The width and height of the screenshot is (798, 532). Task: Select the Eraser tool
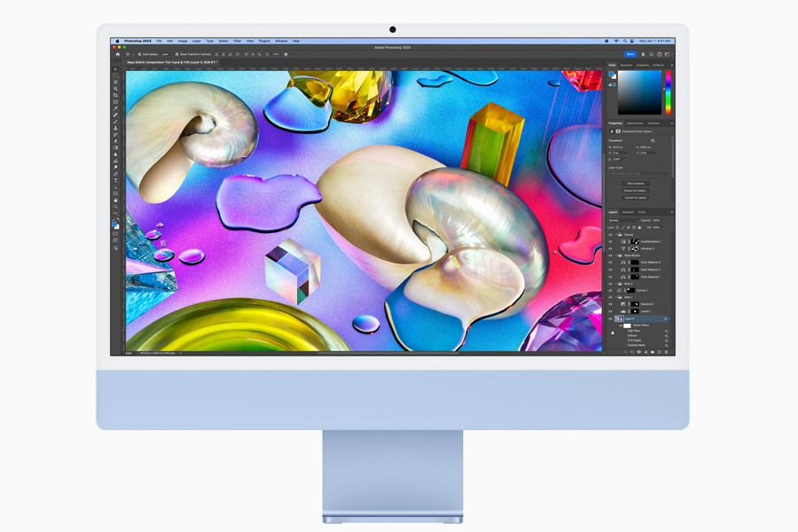point(115,141)
